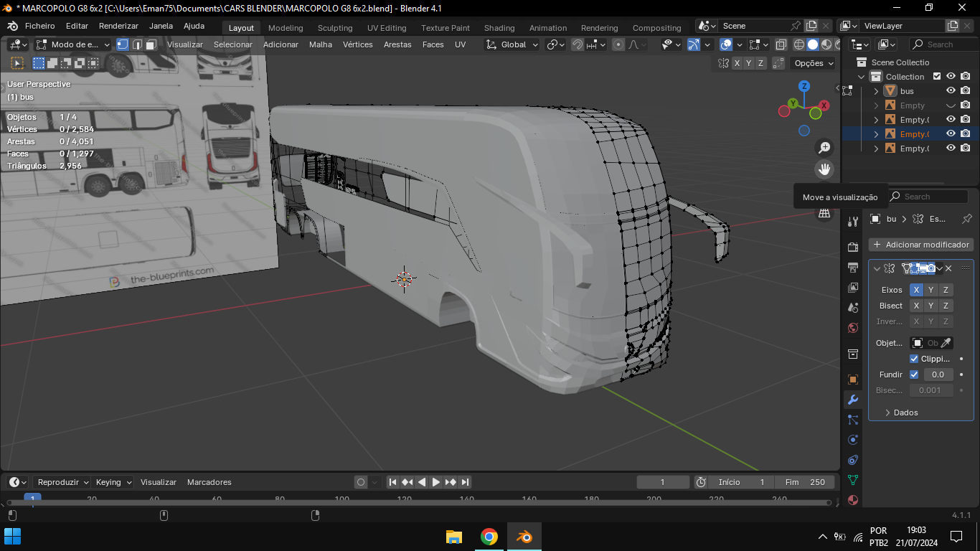Switch to edge selection mode
980x551 pixels.
click(137, 44)
